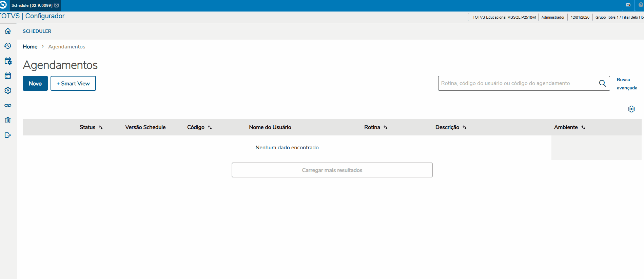Click TOTVS Educacional MSSQL P2510wf label
Viewport: 644px width, 279px height.
504,17
